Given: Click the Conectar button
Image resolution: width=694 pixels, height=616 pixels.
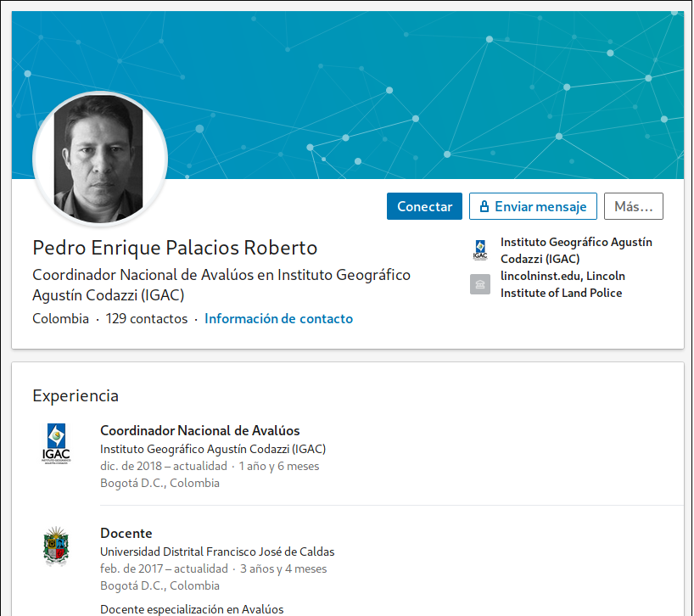Looking at the screenshot, I should (424, 206).
